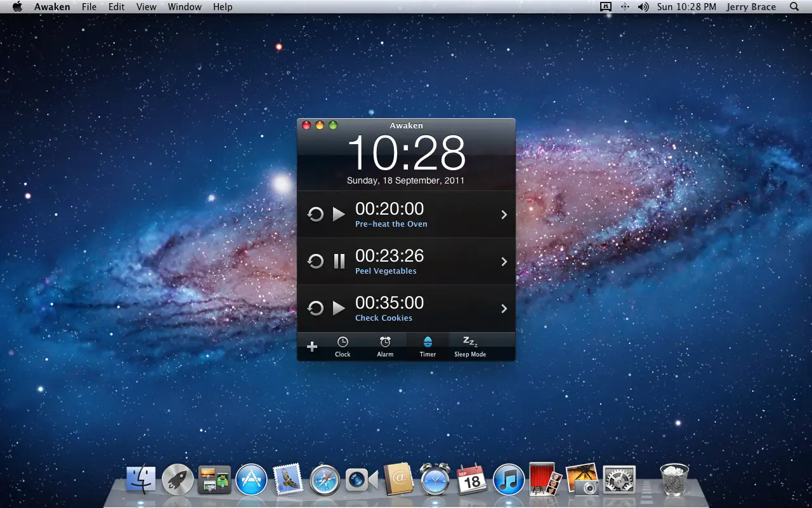Open the Apple menu

[16, 7]
